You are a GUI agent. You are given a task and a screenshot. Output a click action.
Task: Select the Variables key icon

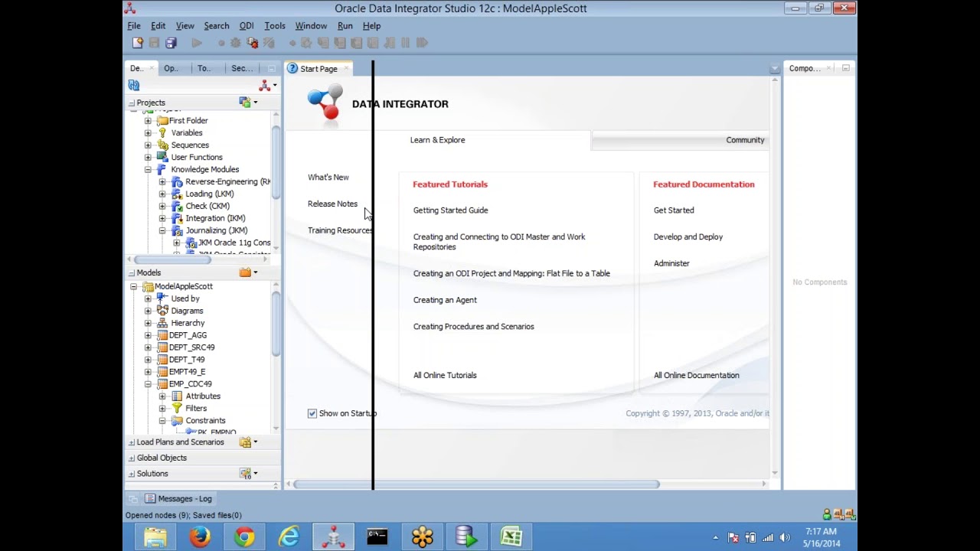coord(162,133)
